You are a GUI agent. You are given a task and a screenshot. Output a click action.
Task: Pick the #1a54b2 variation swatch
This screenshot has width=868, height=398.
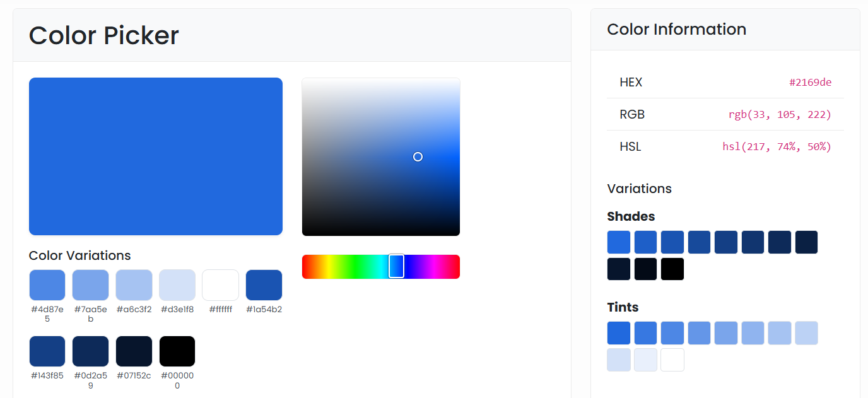pos(264,285)
